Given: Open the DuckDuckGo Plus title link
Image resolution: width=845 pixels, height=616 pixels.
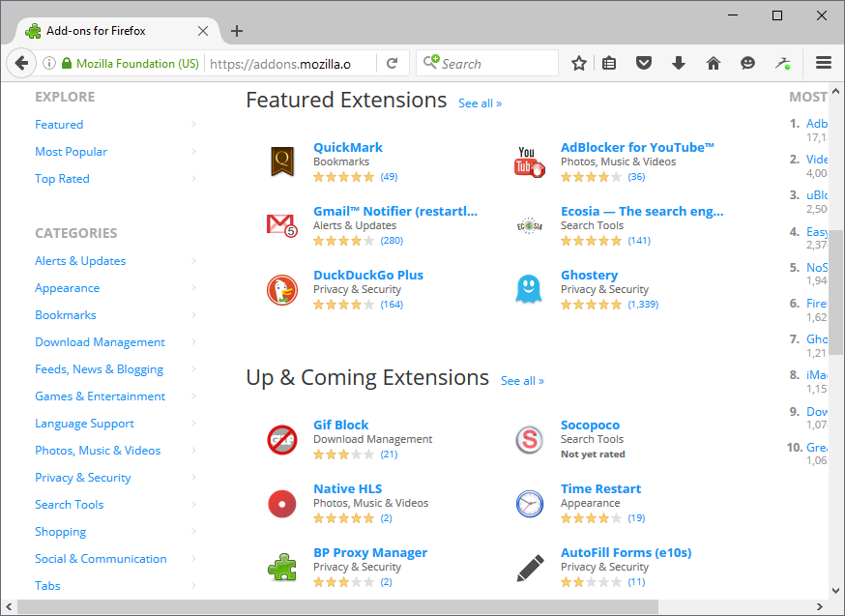Looking at the screenshot, I should click(x=368, y=275).
